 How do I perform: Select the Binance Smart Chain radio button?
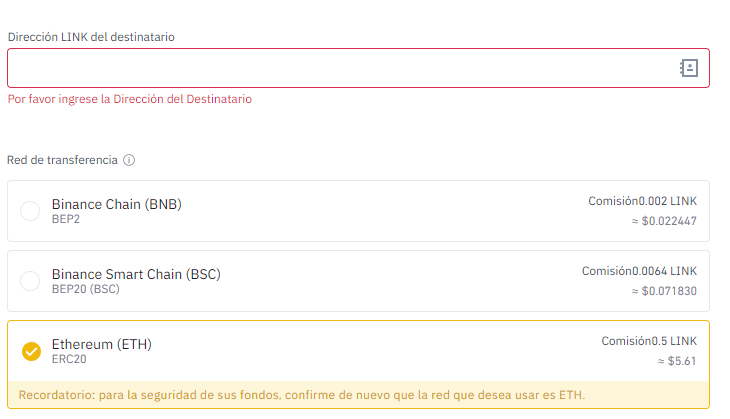click(x=31, y=281)
